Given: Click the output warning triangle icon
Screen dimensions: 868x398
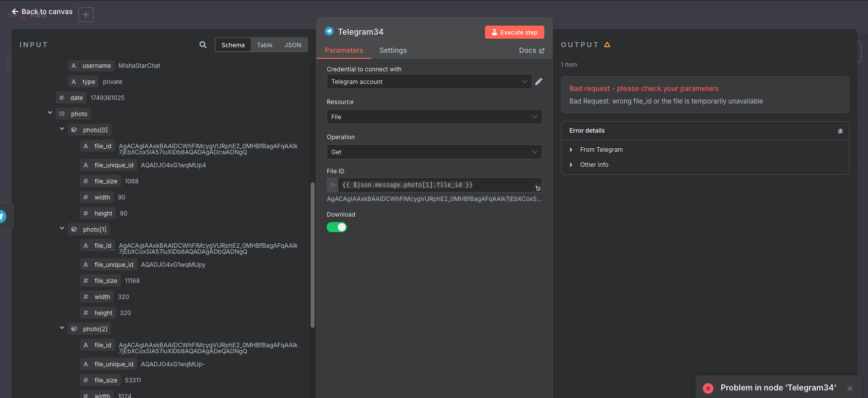Looking at the screenshot, I should [x=607, y=45].
